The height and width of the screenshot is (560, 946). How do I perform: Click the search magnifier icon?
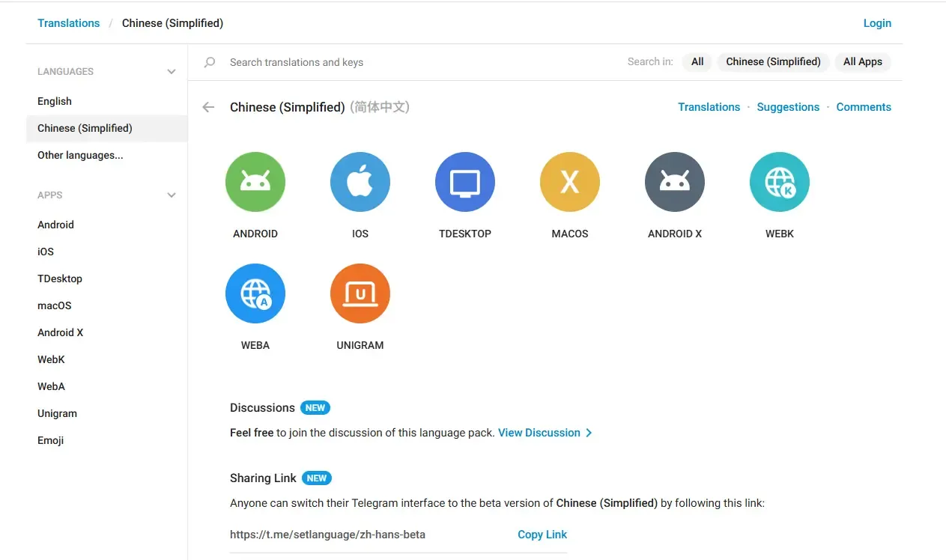point(209,62)
